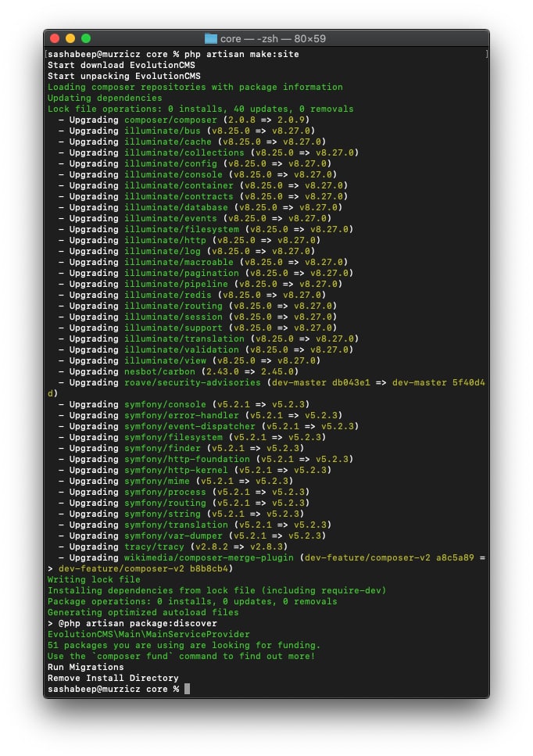The height and width of the screenshot is (756, 533).
Task: Click package name 'illuminate/http'
Action: pos(166,240)
